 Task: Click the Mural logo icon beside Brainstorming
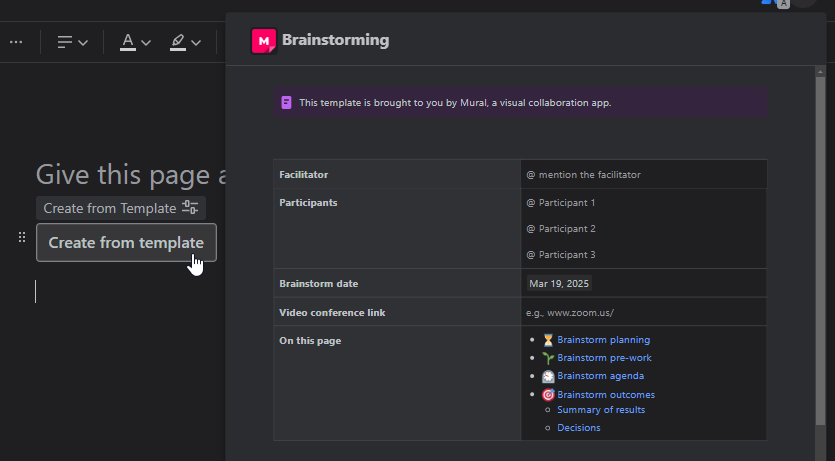tap(264, 41)
